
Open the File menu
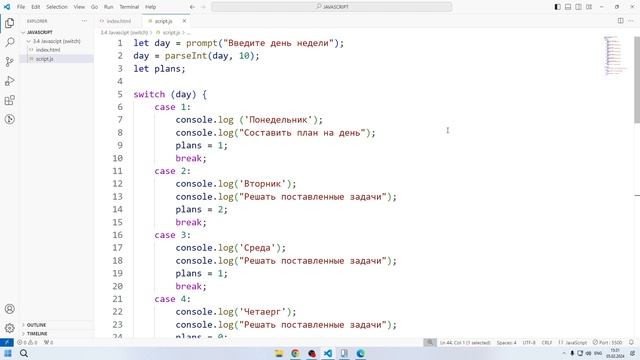tap(21, 7)
